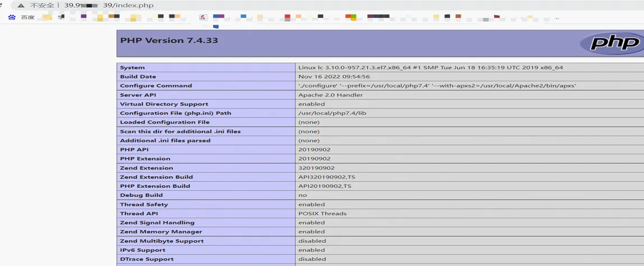Screen dimensions: 644x266
Task: Click the Zend Multibyte Support label
Action: coord(162,241)
